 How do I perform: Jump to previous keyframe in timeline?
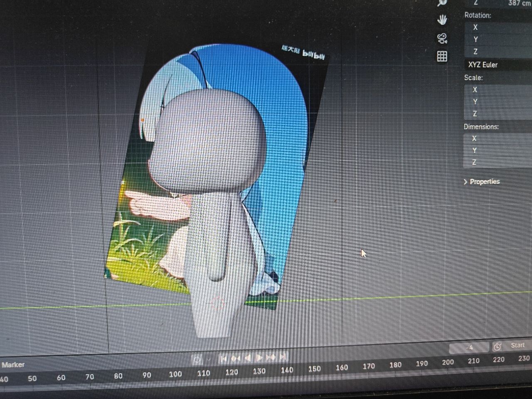(236, 358)
